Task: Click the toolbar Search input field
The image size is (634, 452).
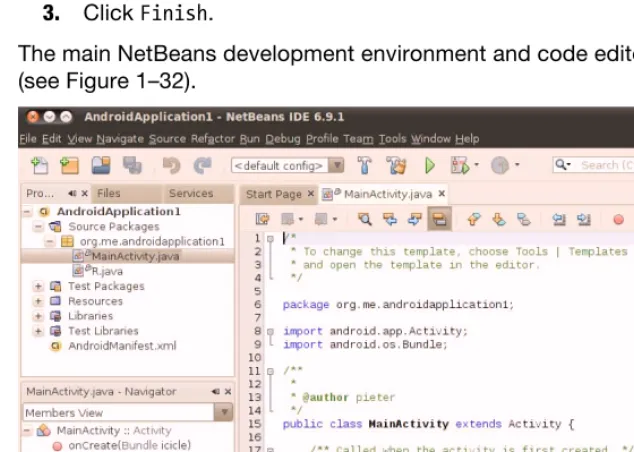Action: coord(607,165)
